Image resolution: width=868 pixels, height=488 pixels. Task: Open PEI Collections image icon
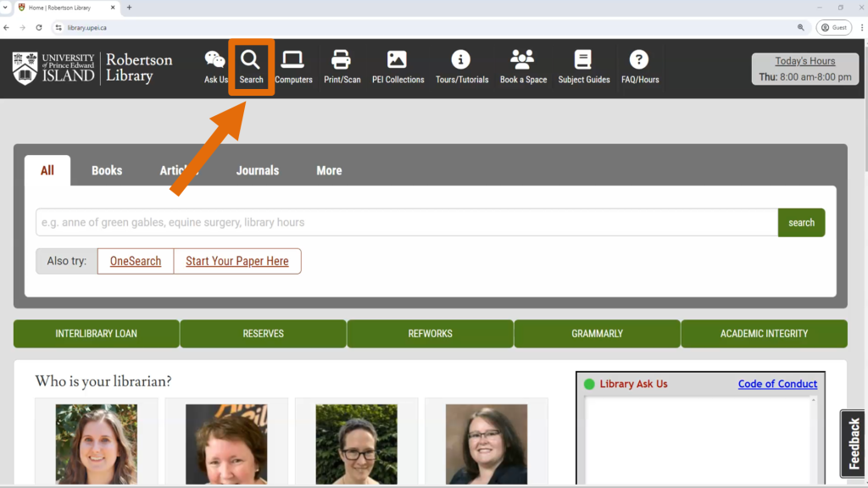pos(398,61)
